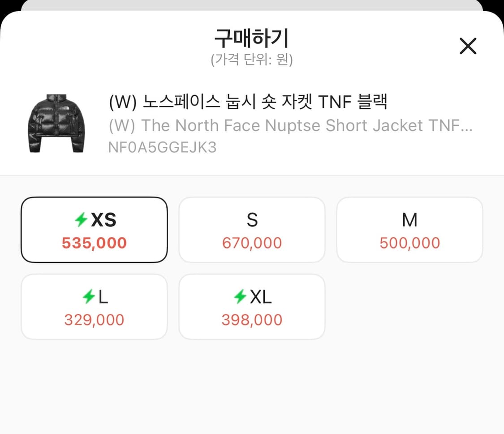Screen dimensions: 504x434
Task: Click the 500,000 price under M
Action: (409, 243)
